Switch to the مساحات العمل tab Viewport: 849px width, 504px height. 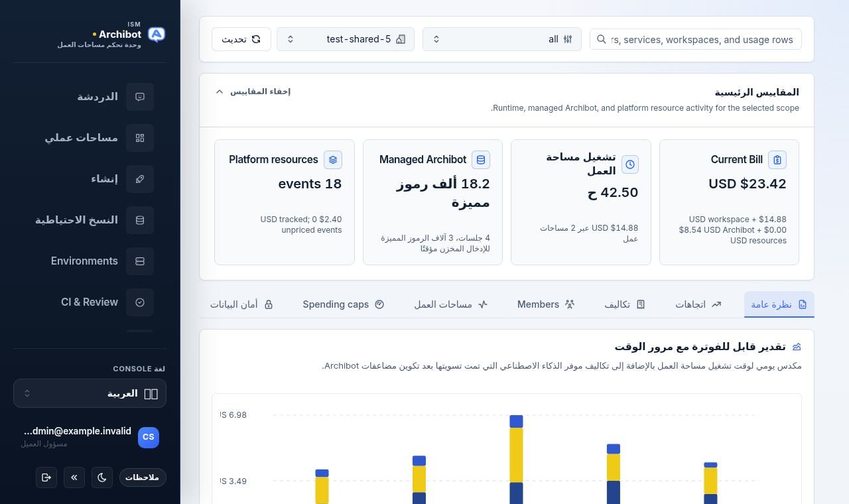click(451, 304)
